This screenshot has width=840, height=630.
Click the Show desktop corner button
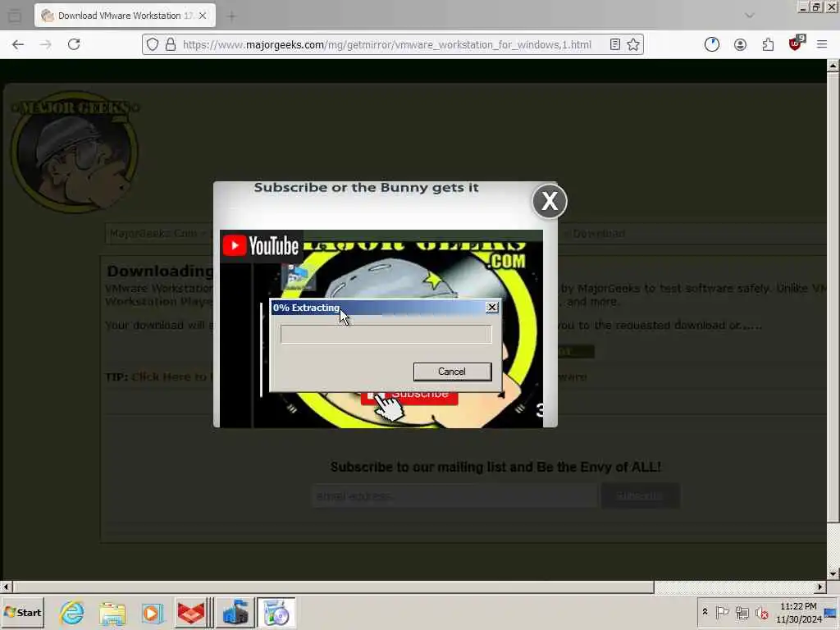pos(832,612)
